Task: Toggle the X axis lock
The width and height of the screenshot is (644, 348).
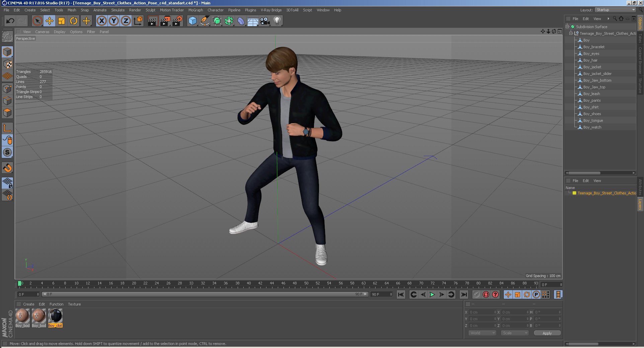Action: click(x=102, y=21)
